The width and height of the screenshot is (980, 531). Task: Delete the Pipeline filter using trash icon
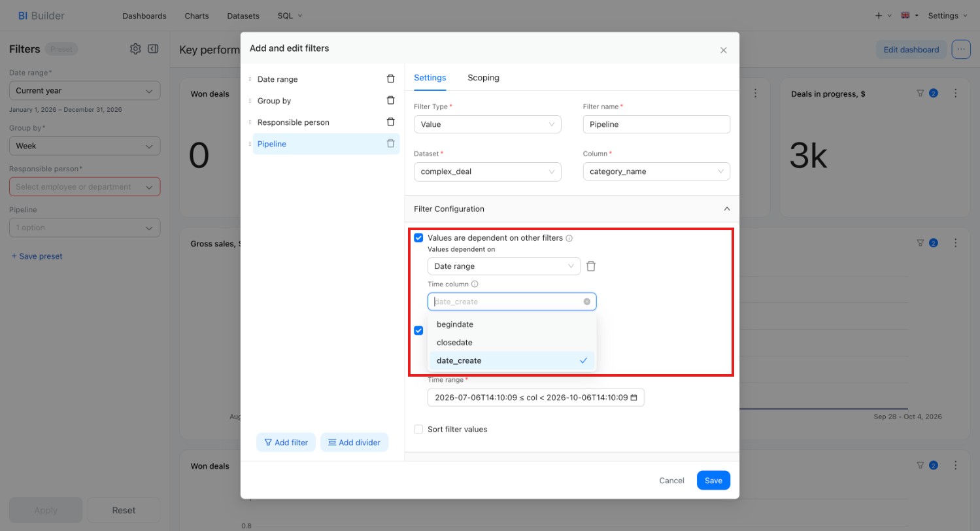pos(391,144)
